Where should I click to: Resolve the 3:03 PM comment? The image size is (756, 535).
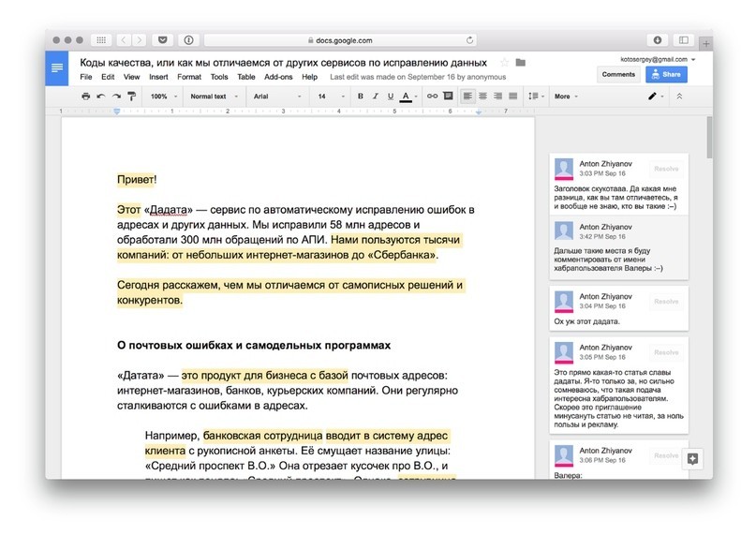point(666,169)
